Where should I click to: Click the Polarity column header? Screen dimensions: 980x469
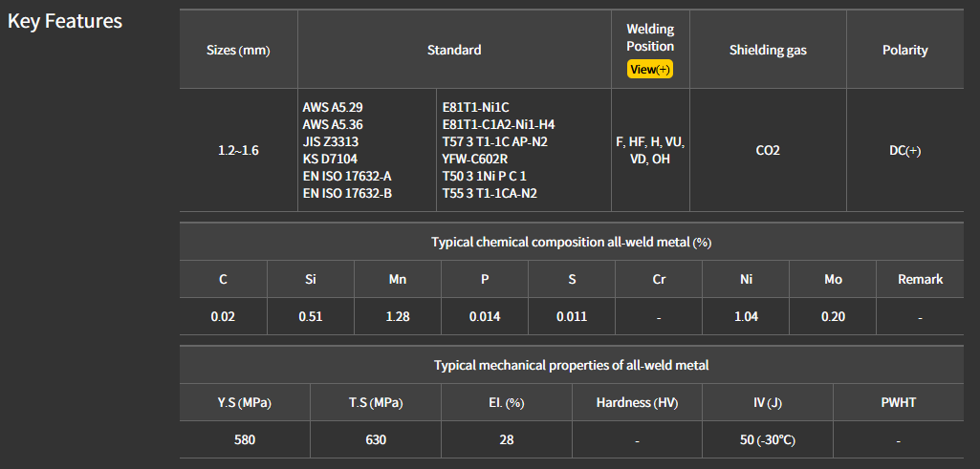pyautogui.click(x=904, y=50)
